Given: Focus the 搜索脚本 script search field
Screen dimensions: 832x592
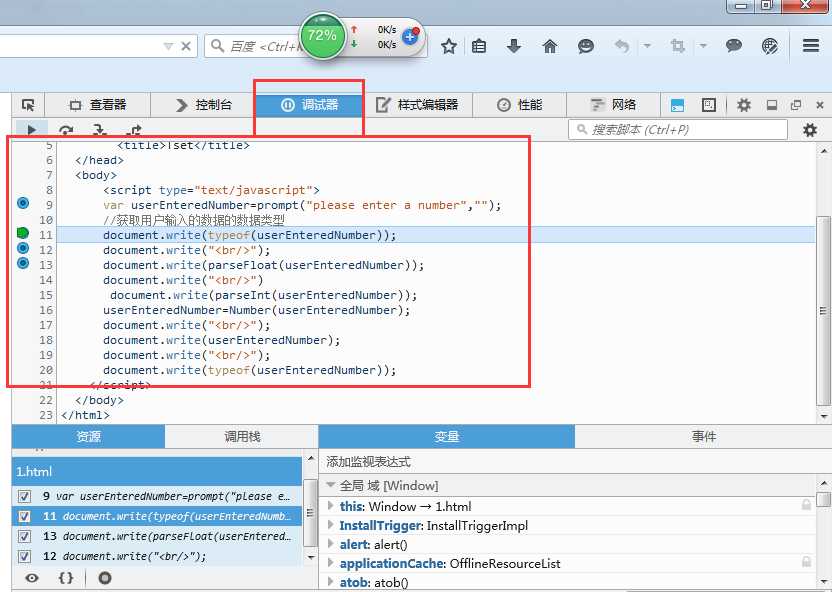Looking at the screenshot, I should click(678, 129).
